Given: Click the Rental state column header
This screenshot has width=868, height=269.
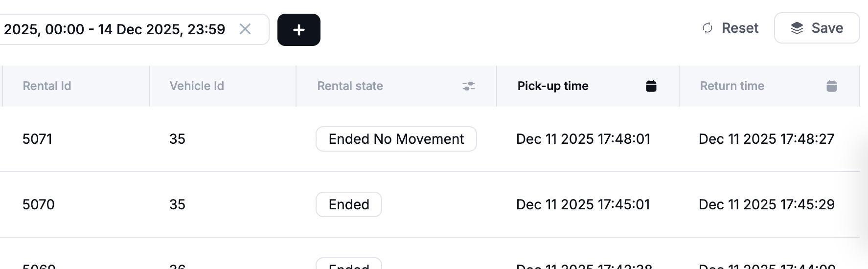Looking at the screenshot, I should click(x=350, y=86).
